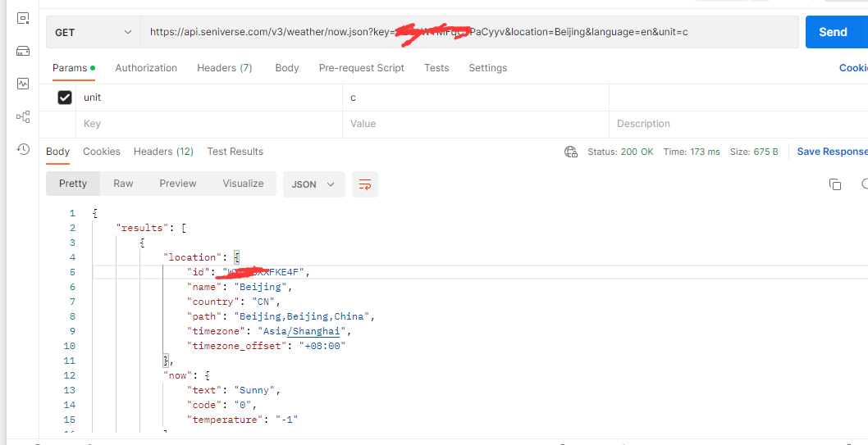Copy the response body using the copy icon
868x445 pixels.
tap(835, 184)
